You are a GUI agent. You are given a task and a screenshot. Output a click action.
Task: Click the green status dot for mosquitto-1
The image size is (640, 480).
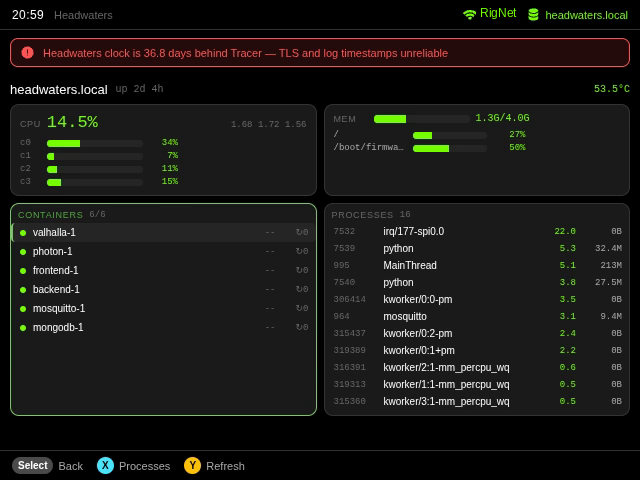(23, 309)
